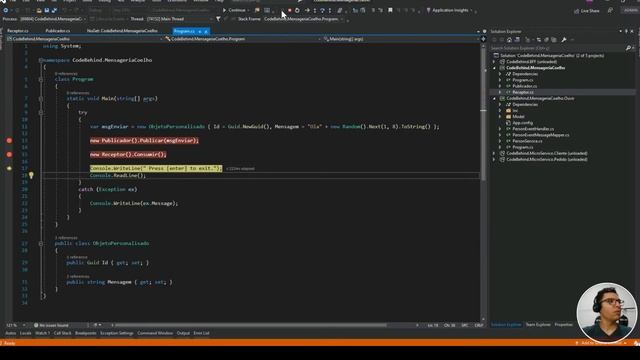Image resolution: width=640 pixels, height=360 pixels.
Task: Click the search magnifier icon in Solution Explorer
Action: 628,48
